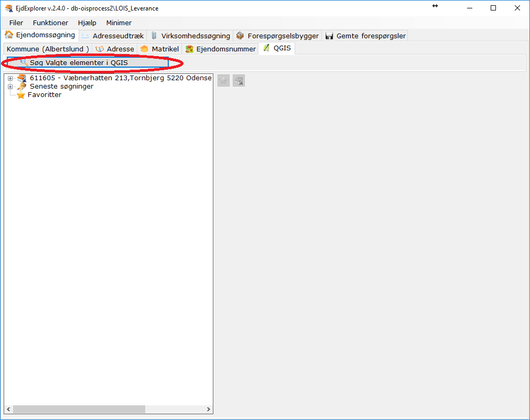Open the Filer menu
The image size is (530, 420).
coord(16,23)
